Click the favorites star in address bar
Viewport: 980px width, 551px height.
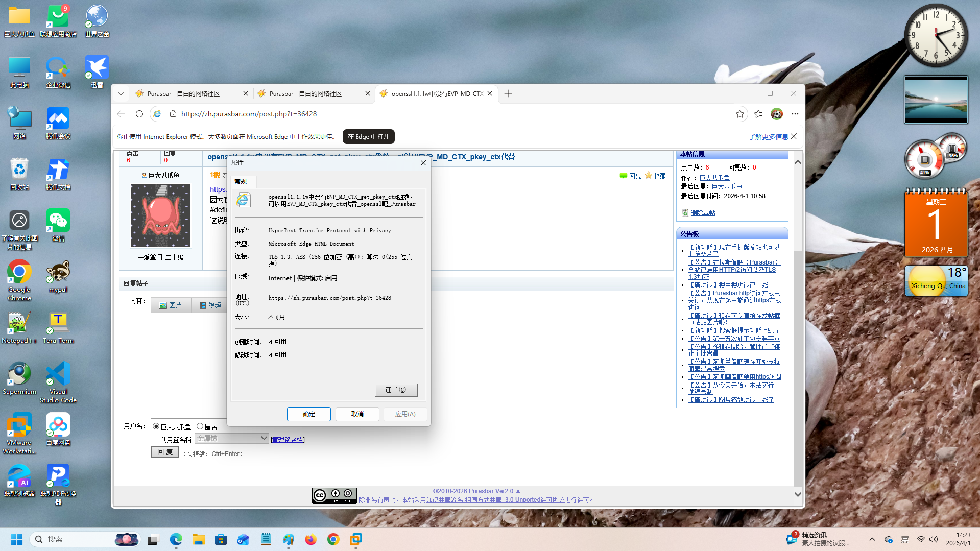(739, 114)
